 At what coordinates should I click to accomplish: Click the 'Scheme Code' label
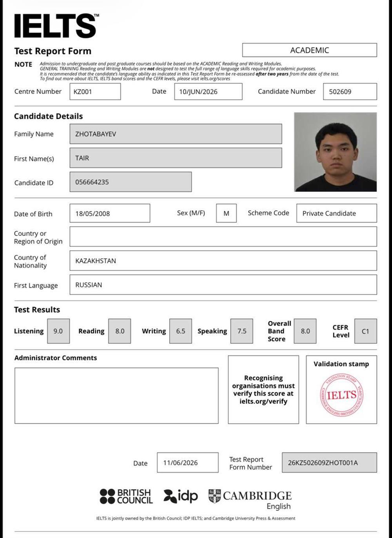[x=269, y=213]
